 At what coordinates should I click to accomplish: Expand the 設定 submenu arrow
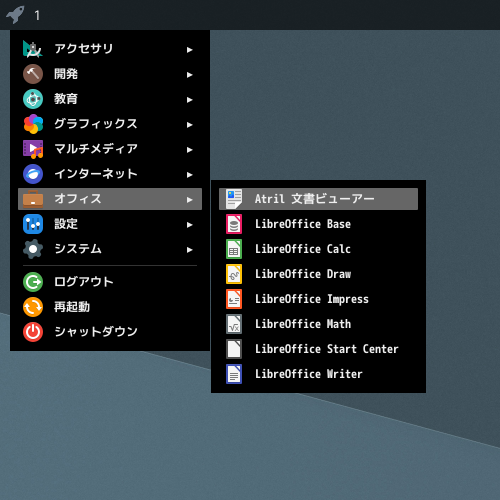189,225
